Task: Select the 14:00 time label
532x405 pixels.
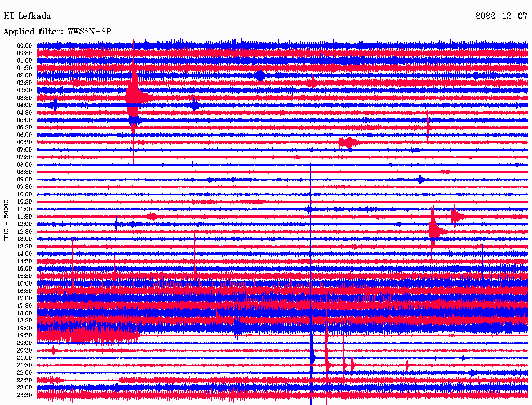Action: coord(24,254)
